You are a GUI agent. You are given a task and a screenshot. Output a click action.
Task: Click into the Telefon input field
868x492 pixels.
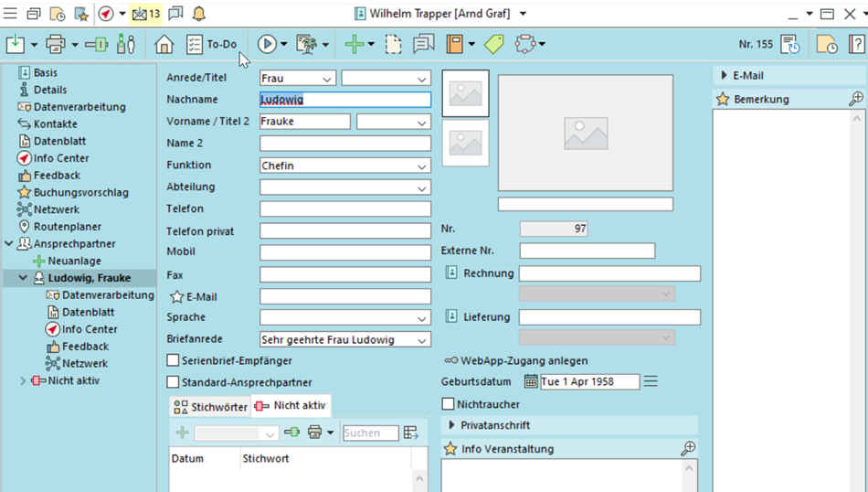click(344, 209)
